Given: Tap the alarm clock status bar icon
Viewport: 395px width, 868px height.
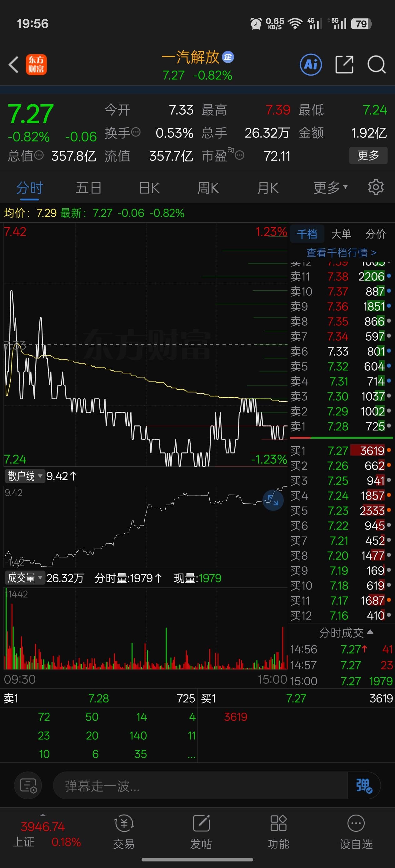Looking at the screenshot, I should [256, 24].
